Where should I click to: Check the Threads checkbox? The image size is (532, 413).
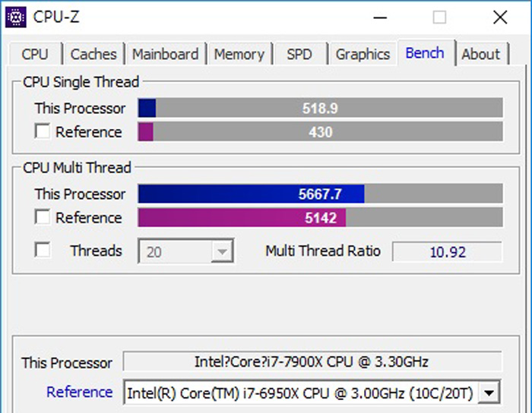tap(43, 250)
